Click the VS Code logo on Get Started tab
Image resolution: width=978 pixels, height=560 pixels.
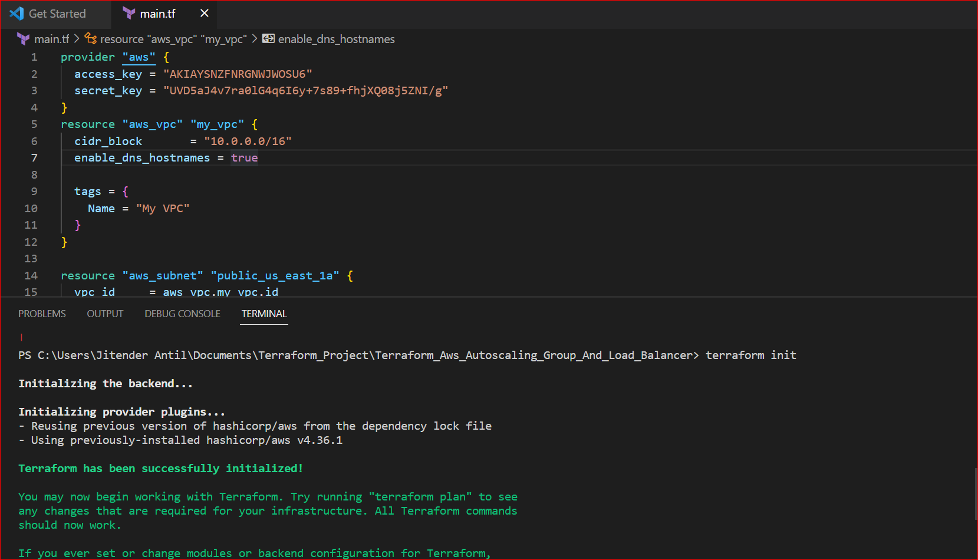point(17,14)
